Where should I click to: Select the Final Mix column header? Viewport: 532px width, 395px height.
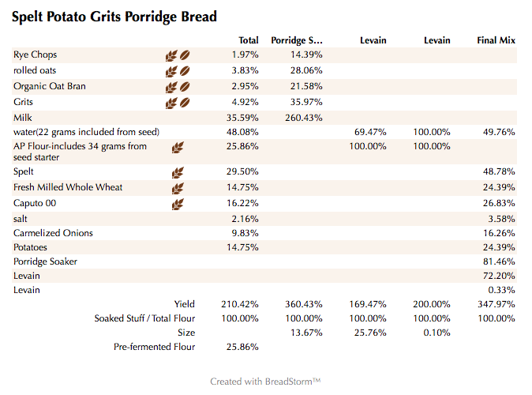pyautogui.click(x=496, y=39)
